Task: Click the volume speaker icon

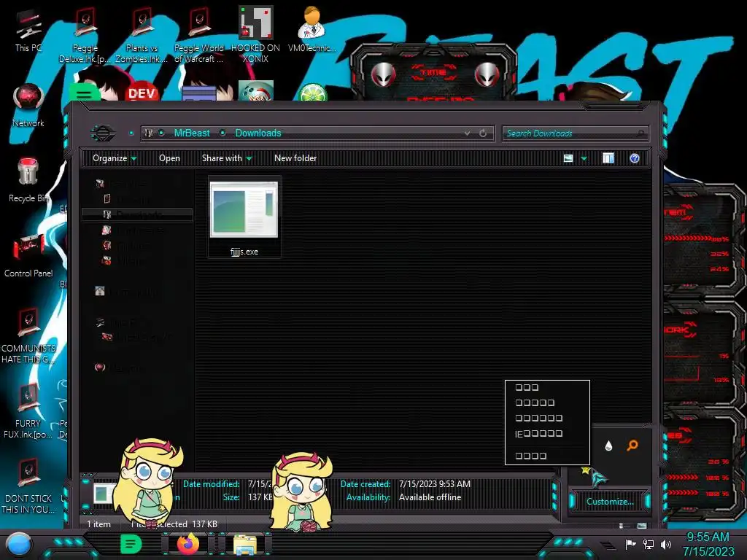Action: click(666, 544)
